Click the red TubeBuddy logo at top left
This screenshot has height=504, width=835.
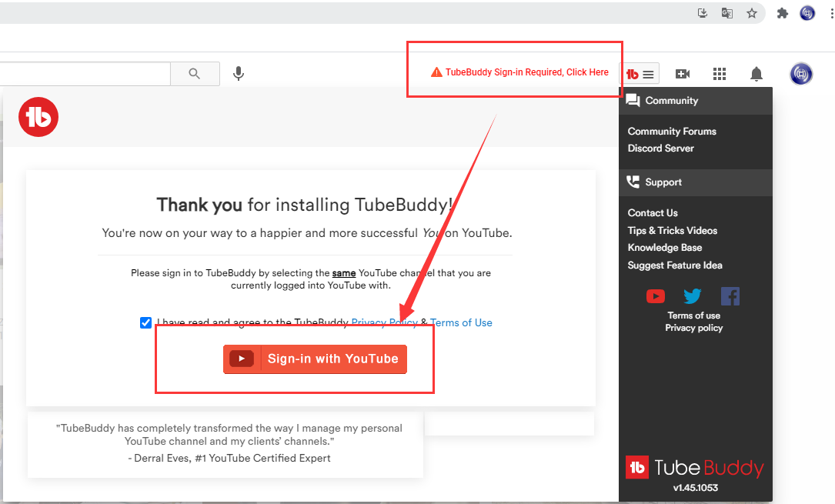tap(38, 116)
